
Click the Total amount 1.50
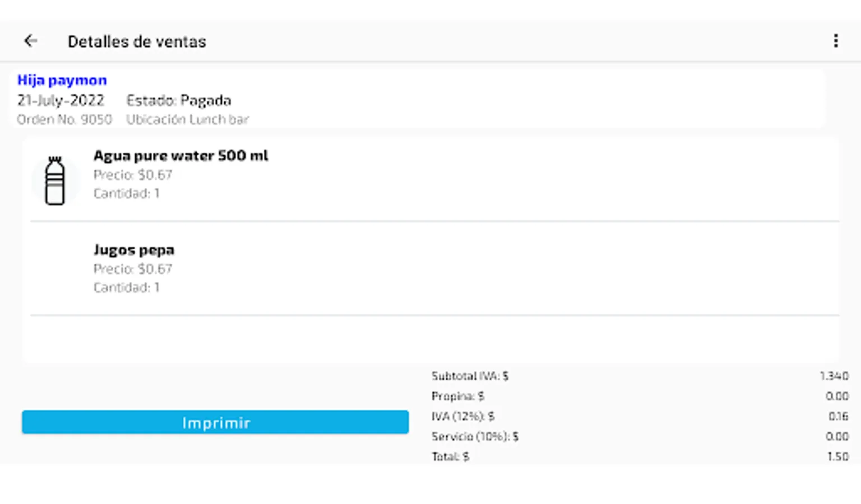(x=837, y=456)
